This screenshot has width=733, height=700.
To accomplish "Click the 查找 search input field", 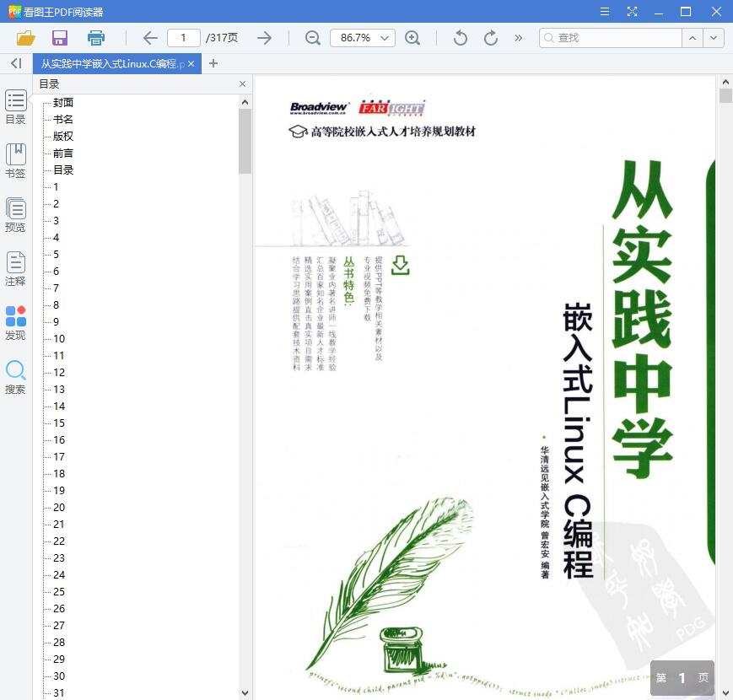I will 610,38.
